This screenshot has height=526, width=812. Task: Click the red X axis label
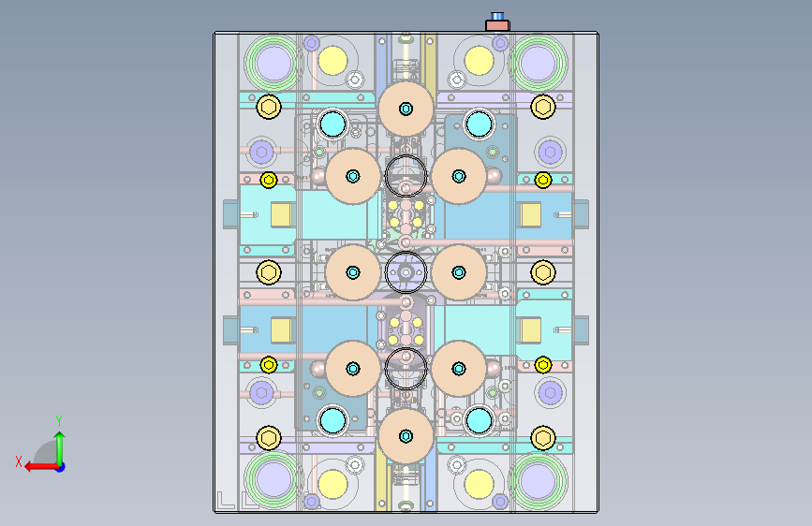19,461
